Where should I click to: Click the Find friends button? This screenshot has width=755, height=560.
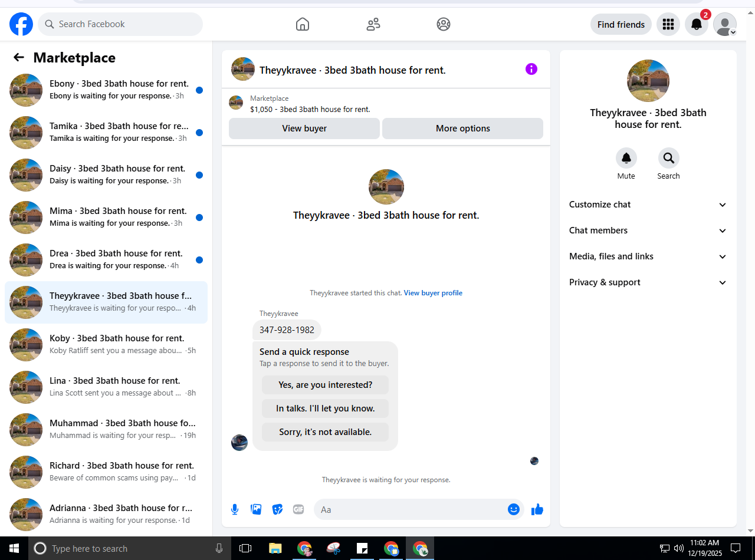coord(621,24)
